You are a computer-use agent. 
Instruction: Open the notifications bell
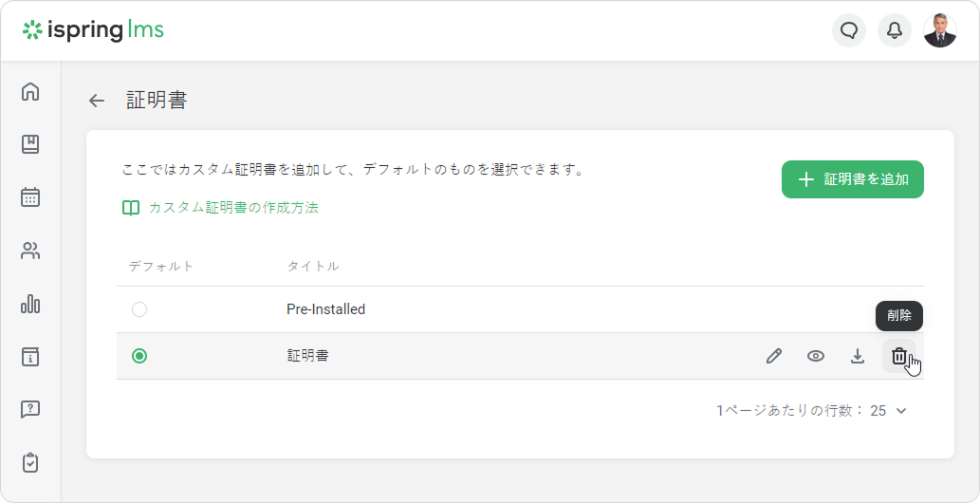point(895,30)
